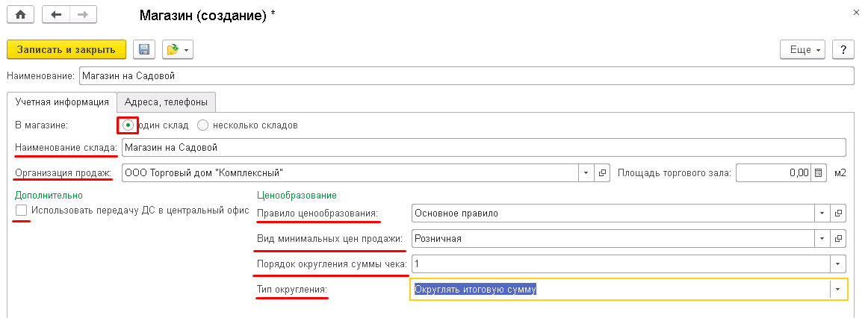
Task: Select the 'один склад' radio button
Action: (x=128, y=125)
